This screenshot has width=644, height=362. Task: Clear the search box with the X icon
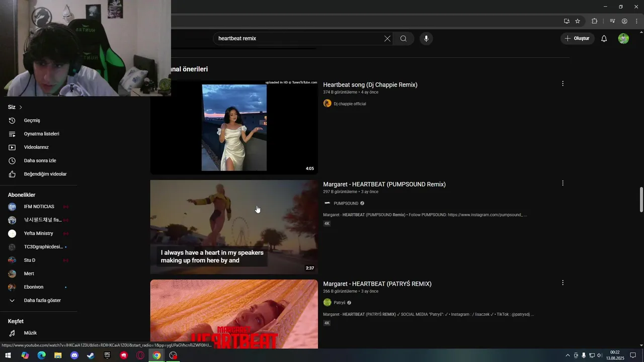[x=387, y=39]
